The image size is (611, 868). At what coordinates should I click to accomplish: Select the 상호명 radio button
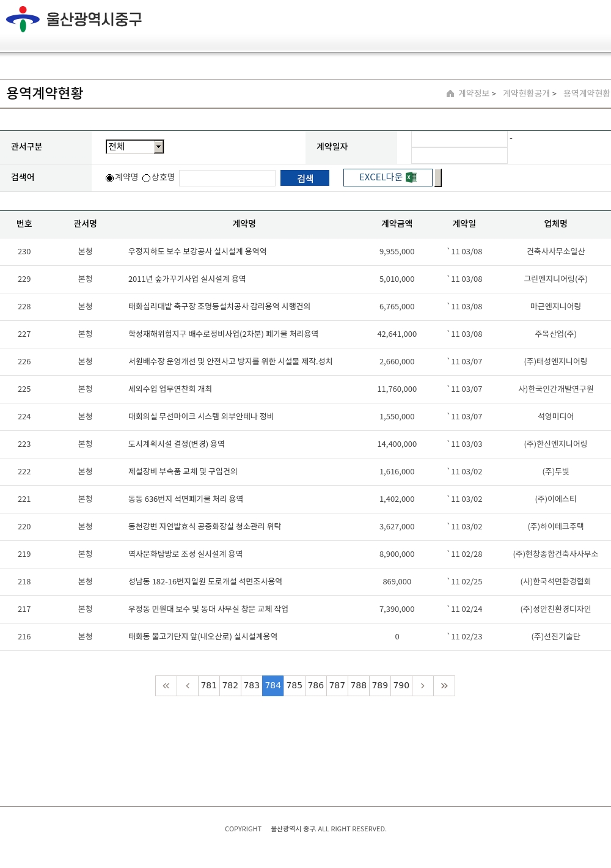(x=147, y=178)
